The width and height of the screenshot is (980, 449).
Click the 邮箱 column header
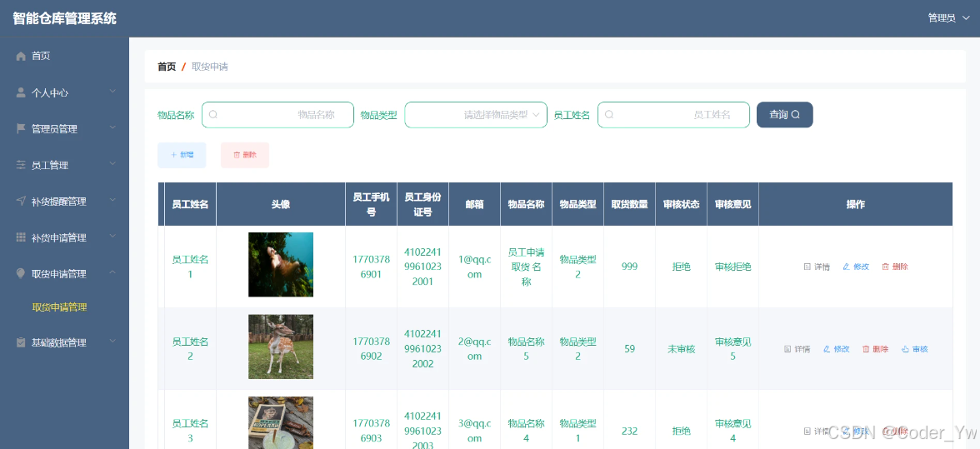click(474, 204)
